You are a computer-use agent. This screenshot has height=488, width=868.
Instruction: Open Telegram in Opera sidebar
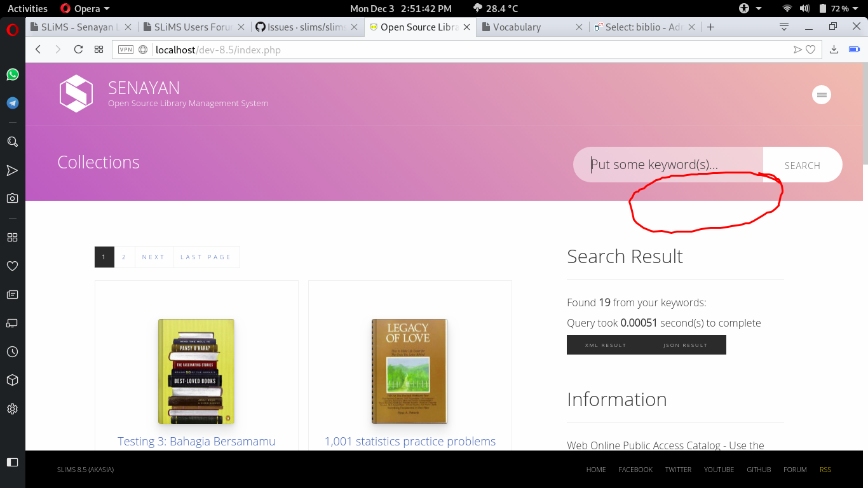pyautogui.click(x=12, y=103)
